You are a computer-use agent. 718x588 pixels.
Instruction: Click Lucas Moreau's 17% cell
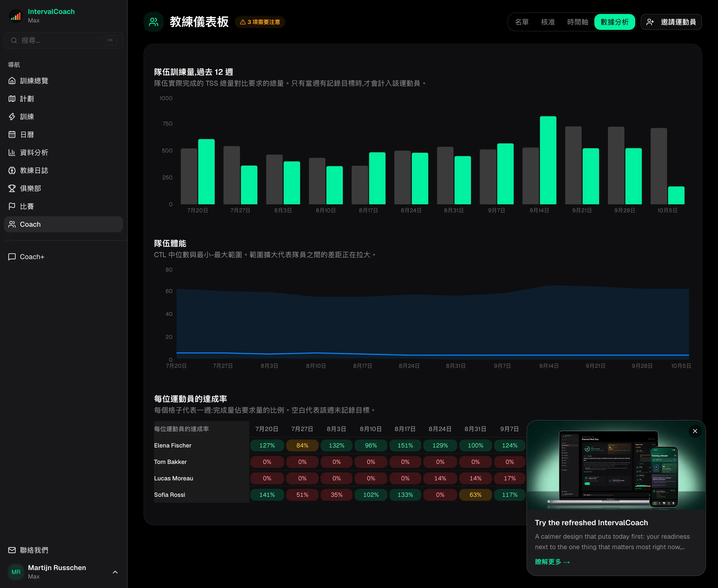coord(510,478)
